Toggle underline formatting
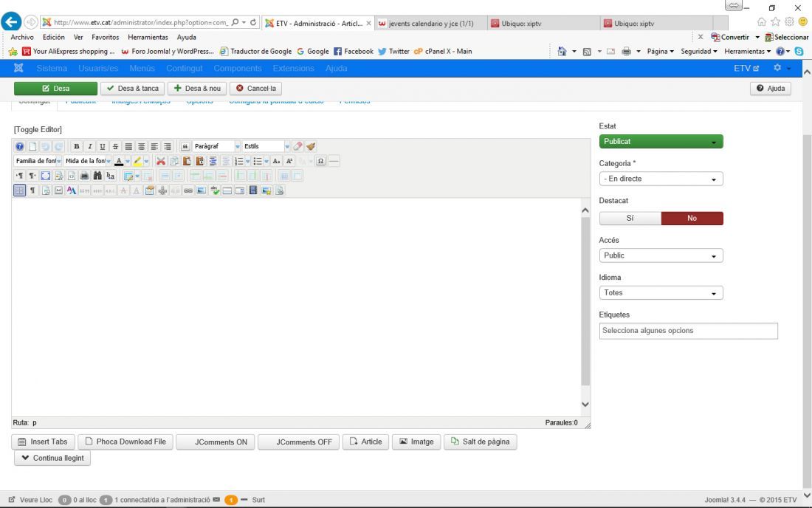The height and width of the screenshot is (508, 812). pos(103,146)
